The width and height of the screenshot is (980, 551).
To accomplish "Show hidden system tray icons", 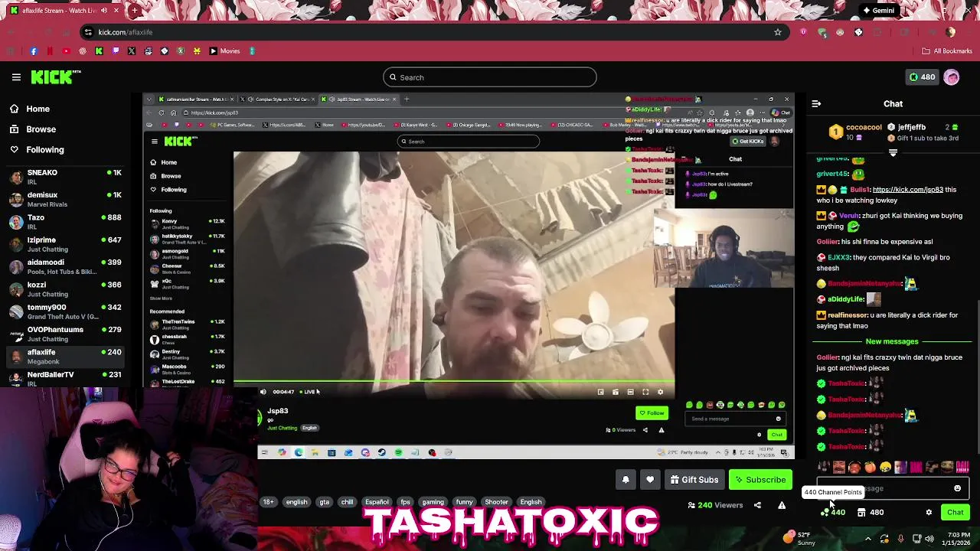I will (867, 539).
